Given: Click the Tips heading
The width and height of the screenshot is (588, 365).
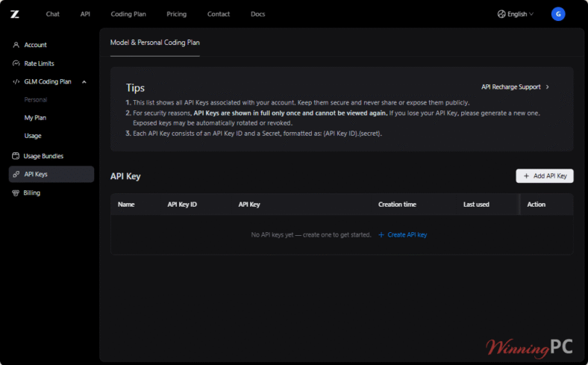Looking at the screenshot, I should [135, 88].
